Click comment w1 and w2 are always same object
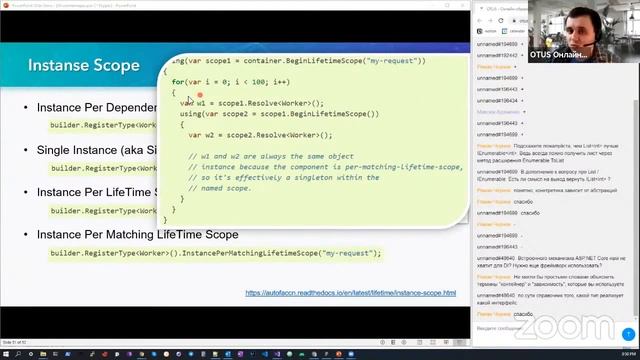Viewport: 640px width, 360px height. tap(271, 156)
